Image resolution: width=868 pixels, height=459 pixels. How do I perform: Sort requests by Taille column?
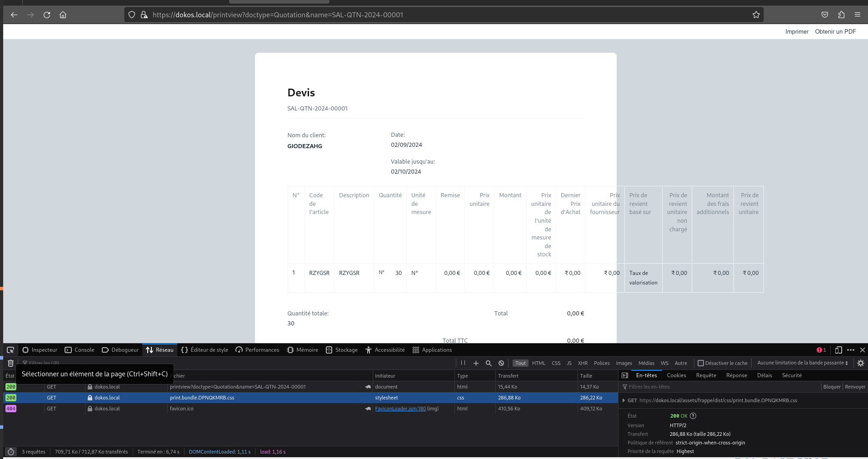point(597,376)
